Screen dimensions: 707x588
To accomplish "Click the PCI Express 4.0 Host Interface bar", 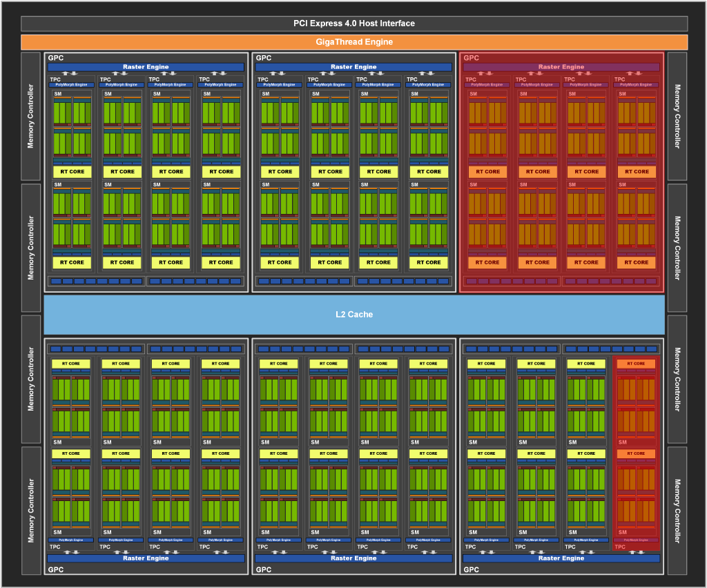I will tap(353, 23).
